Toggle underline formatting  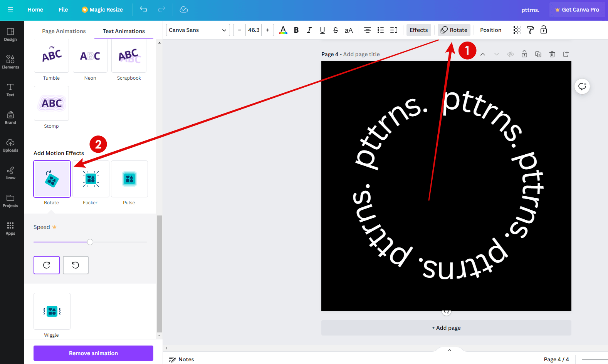click(322, 30)
